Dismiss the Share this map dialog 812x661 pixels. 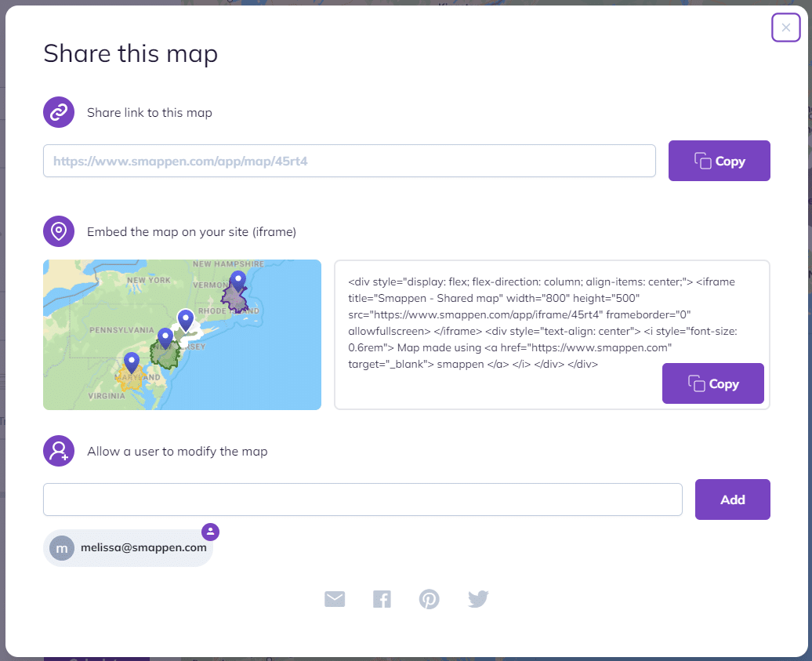pos(785,27)
